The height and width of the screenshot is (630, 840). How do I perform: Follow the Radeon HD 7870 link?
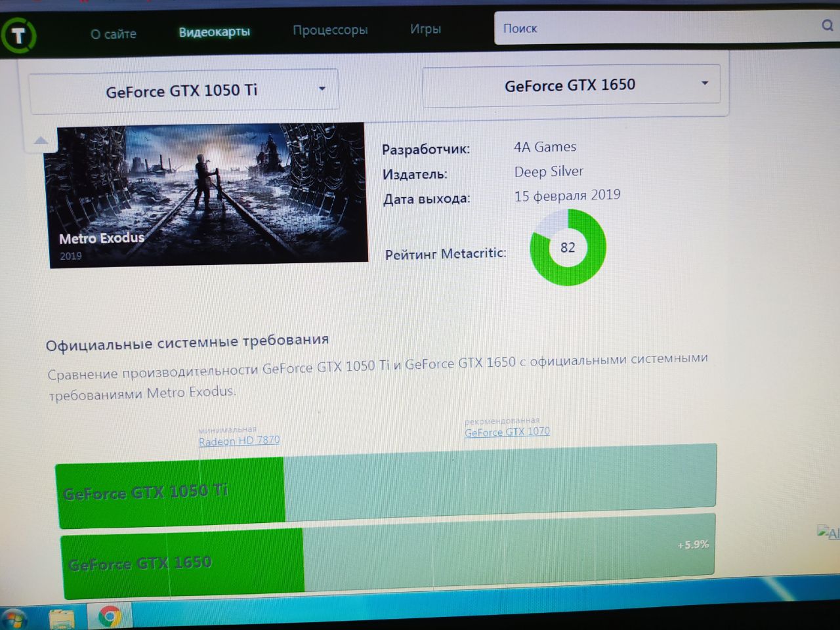click(240, 440)
